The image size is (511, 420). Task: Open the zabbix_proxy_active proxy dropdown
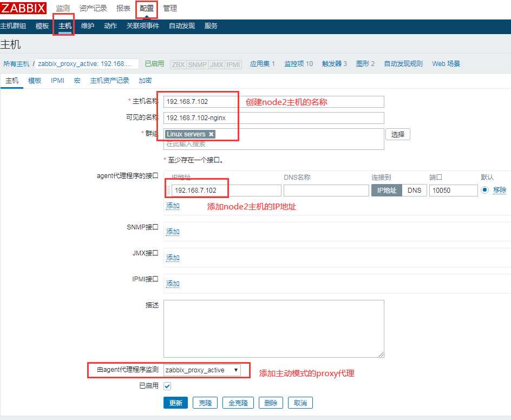coord(202,370)
